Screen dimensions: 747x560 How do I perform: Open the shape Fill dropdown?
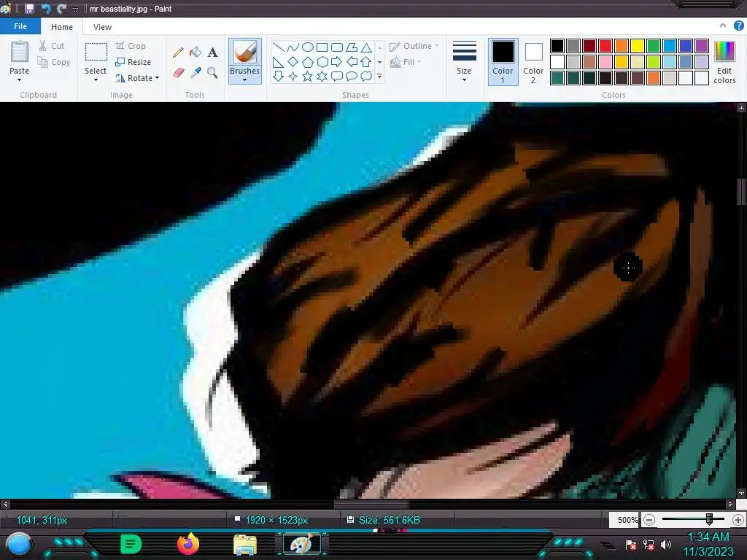coord(406,62)
